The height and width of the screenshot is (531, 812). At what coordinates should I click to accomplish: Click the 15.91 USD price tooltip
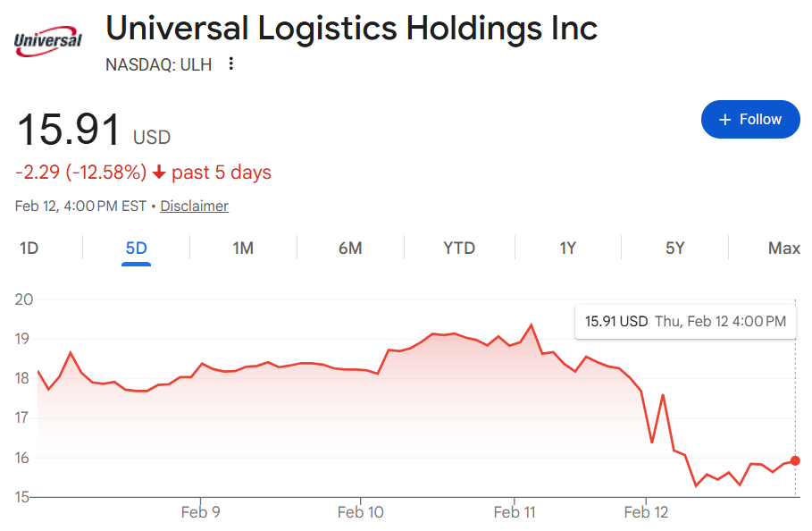[685, 321]
